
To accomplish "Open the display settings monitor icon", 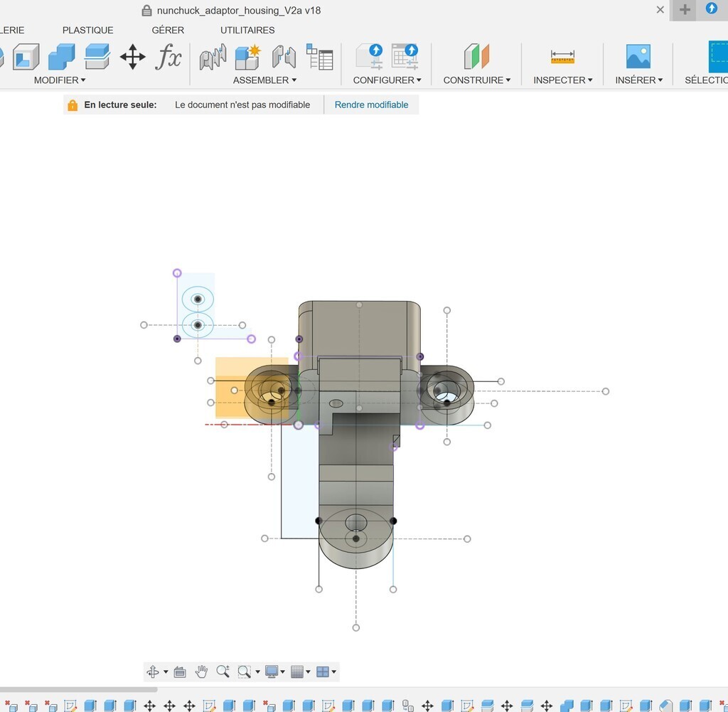I will pos(271,671).
